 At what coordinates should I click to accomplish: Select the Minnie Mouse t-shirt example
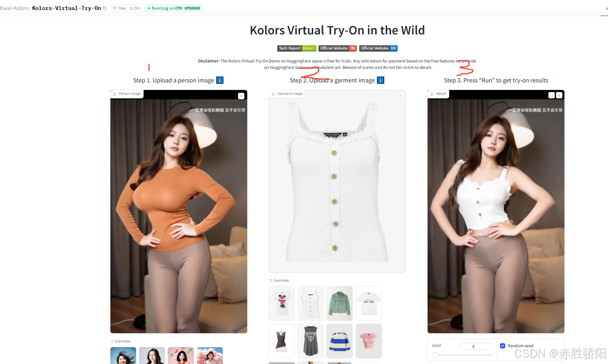point(282,303)
